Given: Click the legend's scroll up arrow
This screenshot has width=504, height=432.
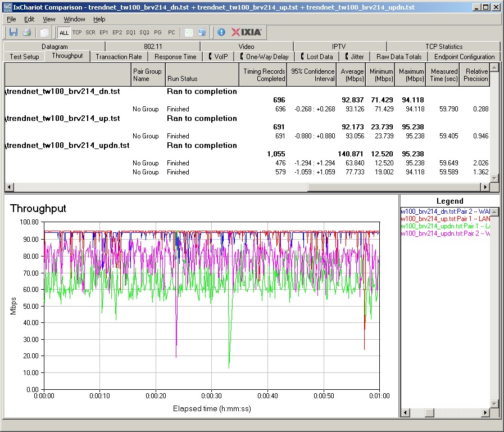Looking at the screenshot, I should (x=494, y=211).
